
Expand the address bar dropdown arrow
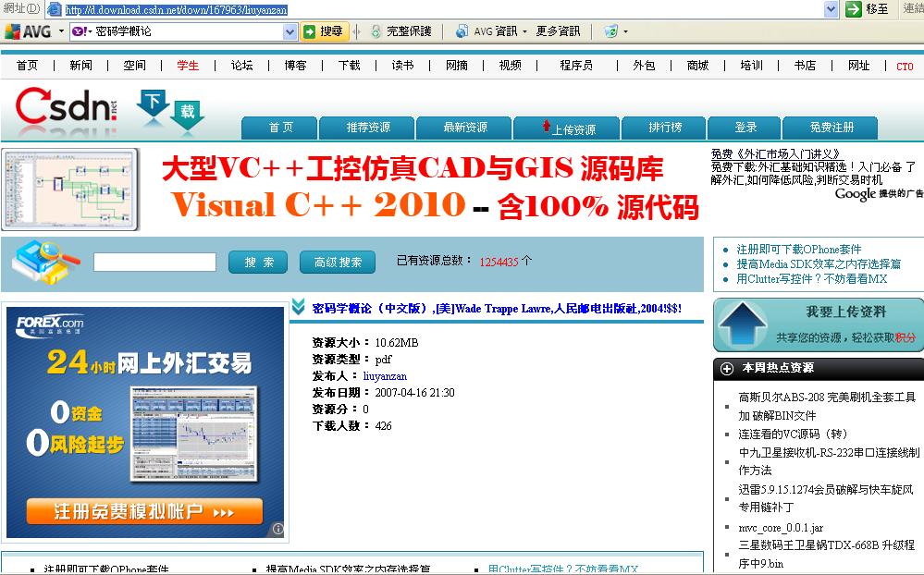(831, 9)
